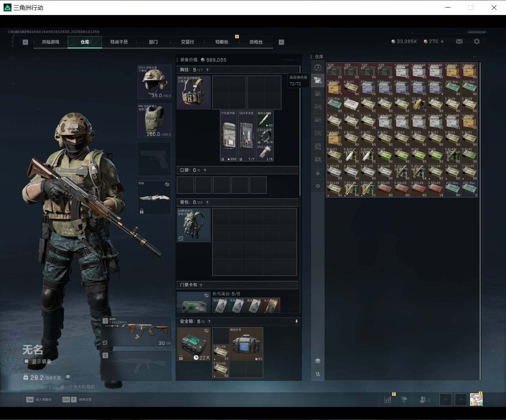The width and height of the screenshot is (506, 420).
Task: Click the locked warehouse slot padlock icon
Action: click(318, 173)
